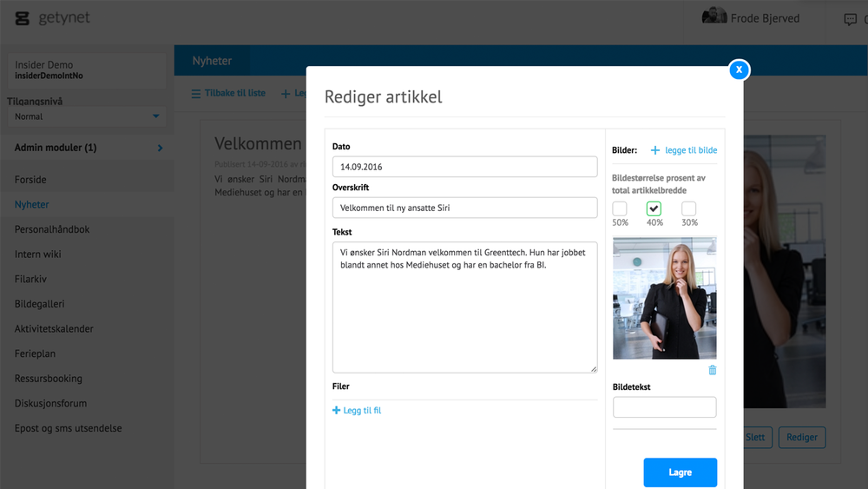Click Frode Bjerved's profile avatar
Image resolution: width=868 pixels, height=489 pixels.
point(714,17)
